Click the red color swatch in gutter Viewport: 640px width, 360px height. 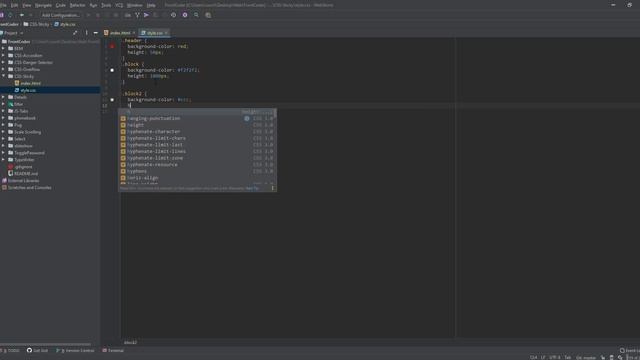point(112,46)
